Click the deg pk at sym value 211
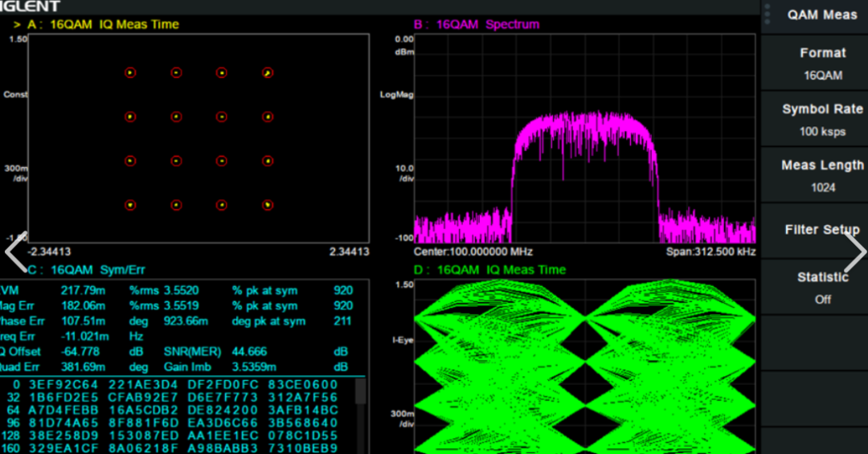 pyautogui.click(x=342, y=321)
